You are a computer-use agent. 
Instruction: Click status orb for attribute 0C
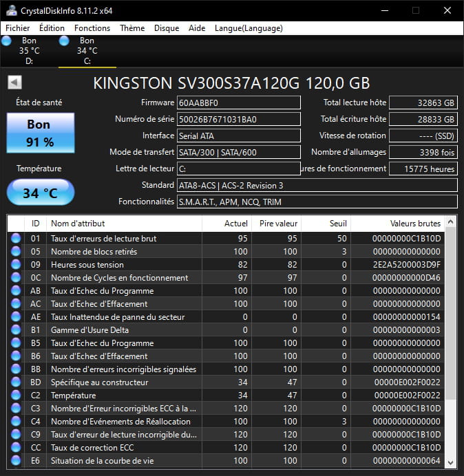click(x=16, y=277)
